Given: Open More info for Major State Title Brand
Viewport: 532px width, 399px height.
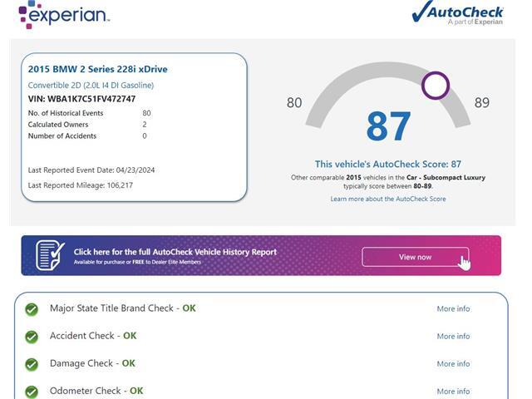Looking at the screenshot, I should click(453, 308).
